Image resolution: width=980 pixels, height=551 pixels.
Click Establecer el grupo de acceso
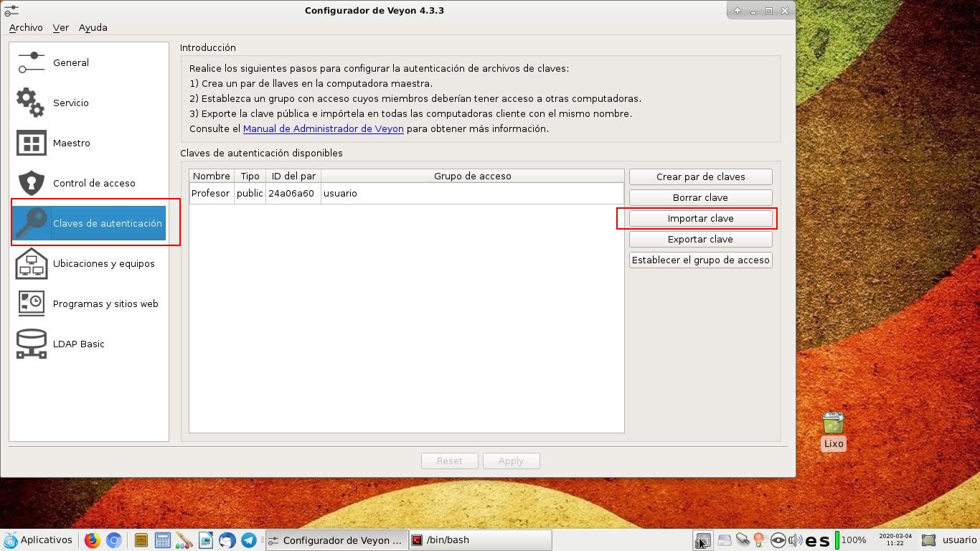click(700, 260)
